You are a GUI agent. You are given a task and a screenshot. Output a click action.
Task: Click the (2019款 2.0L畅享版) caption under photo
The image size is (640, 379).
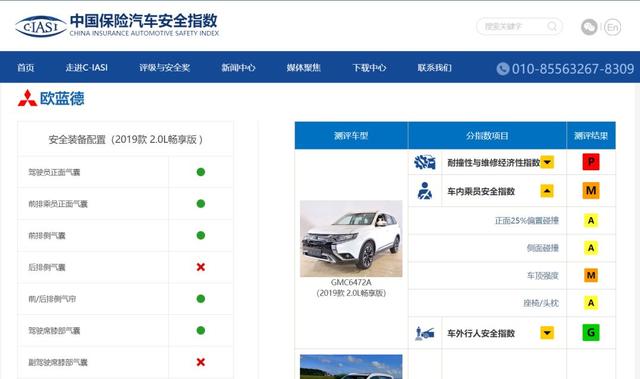pos(351,293)
